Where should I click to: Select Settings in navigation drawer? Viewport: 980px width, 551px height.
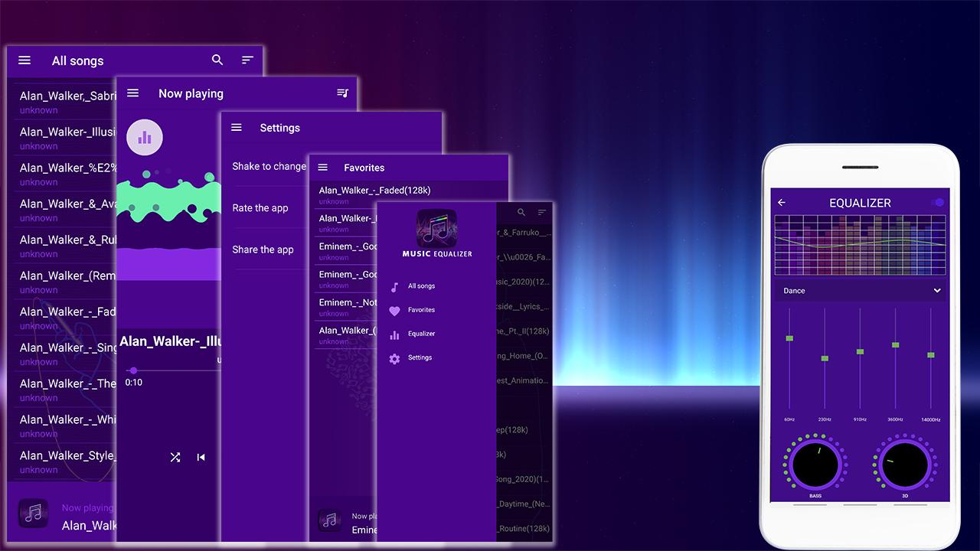(x=420, y=357)
